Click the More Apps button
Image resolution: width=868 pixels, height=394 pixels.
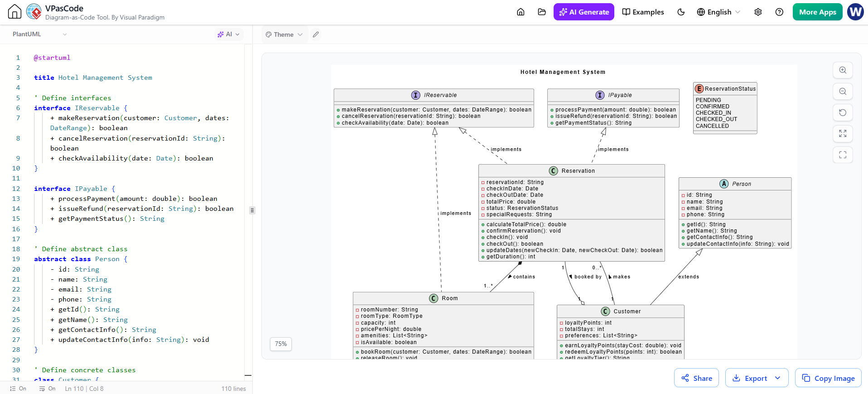click(817, 12)
